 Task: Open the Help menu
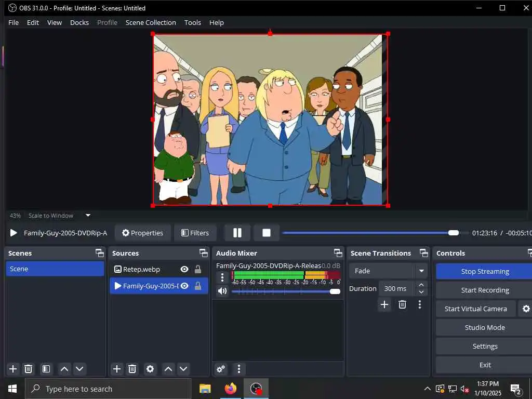tap(217, 22)
